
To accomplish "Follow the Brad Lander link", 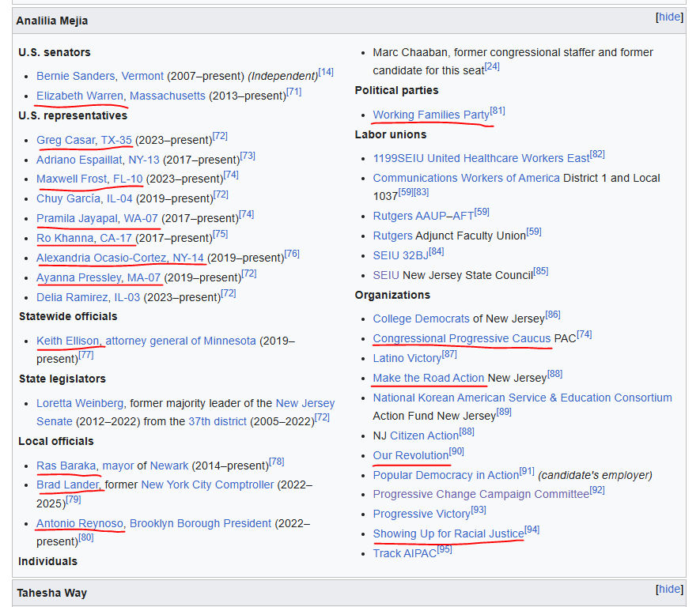I will pos(68,484).
